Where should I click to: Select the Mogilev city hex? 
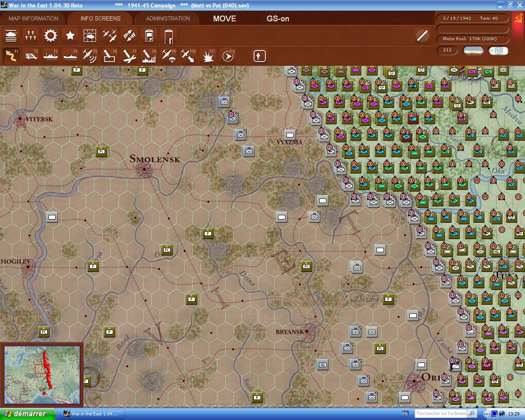(x=28, y=267)
